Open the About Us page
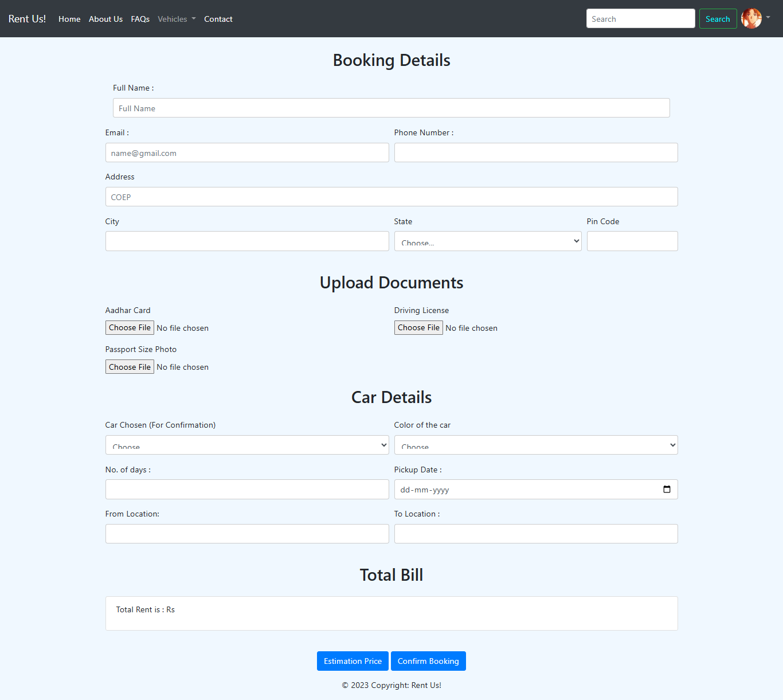 coord(105,19)
